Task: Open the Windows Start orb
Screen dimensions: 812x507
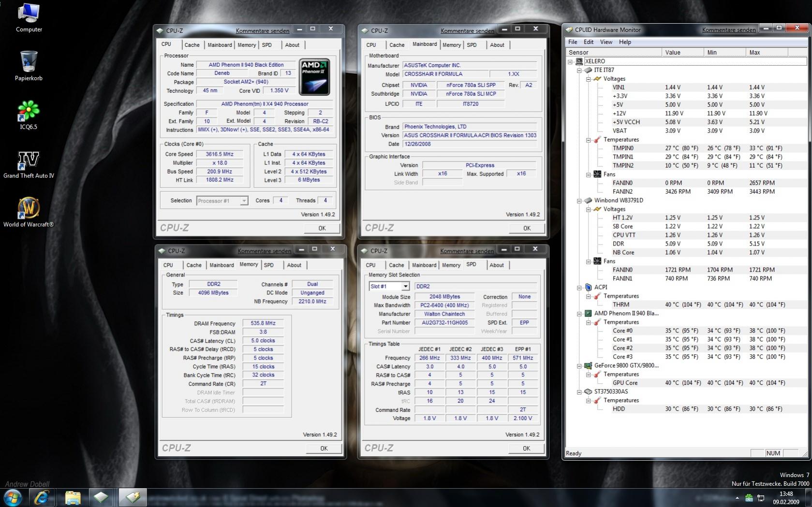Action: (13, 497)
